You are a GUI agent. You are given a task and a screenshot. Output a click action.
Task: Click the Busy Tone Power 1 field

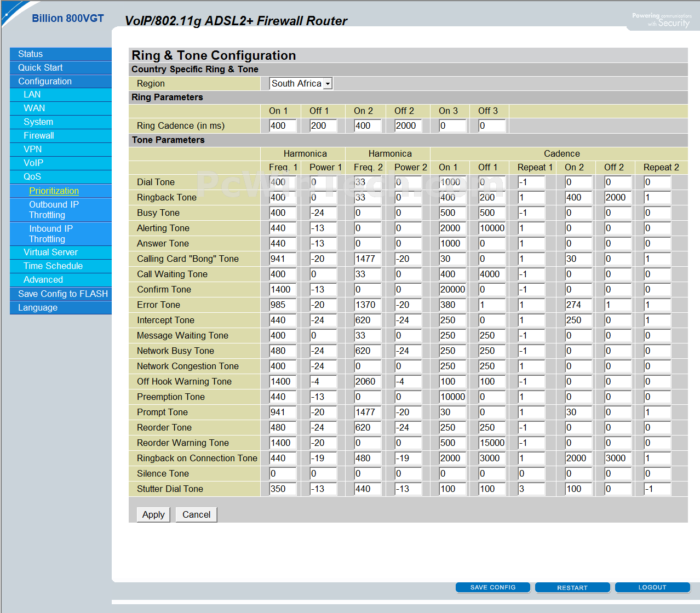(323, 213)
